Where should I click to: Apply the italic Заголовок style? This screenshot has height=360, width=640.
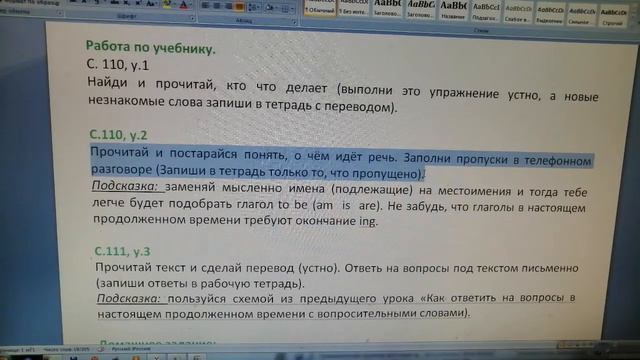point(420,10)
